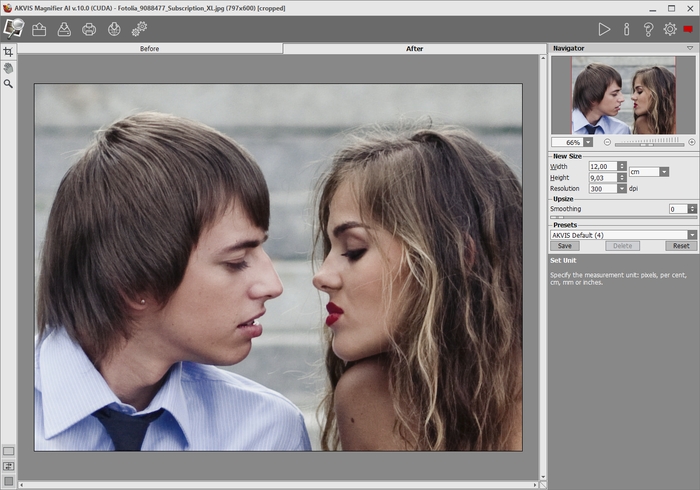The image size is (700, 490).
Task: Save the image using the save icon
Action: (x=64, y=29)
